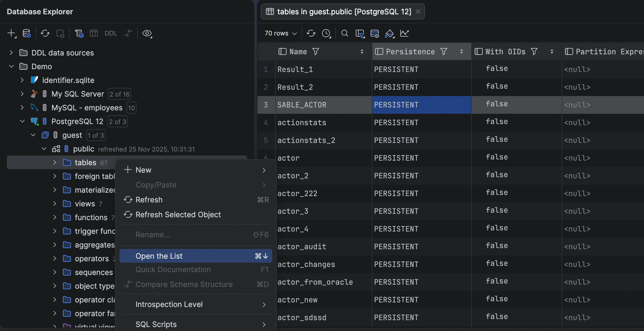Open Data Source Properties icon
Screen dimensions: 644x331
click(x=27, y=33)
